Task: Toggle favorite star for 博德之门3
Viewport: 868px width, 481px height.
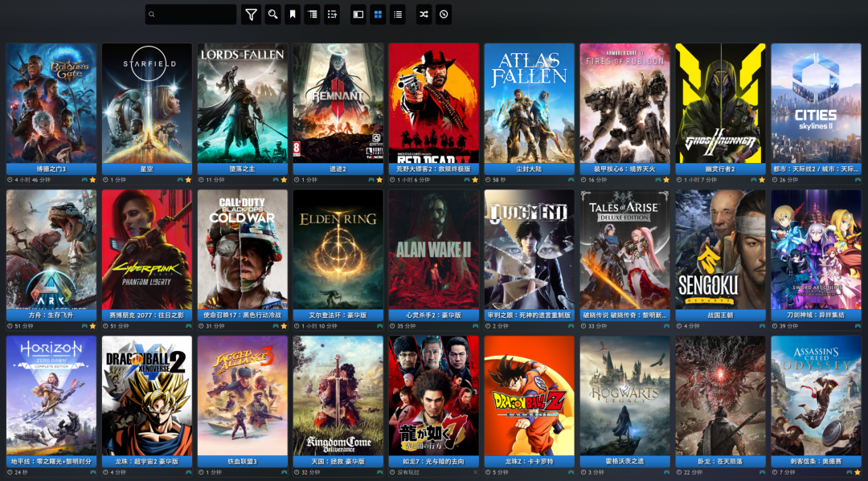Action: pos(92,180)
